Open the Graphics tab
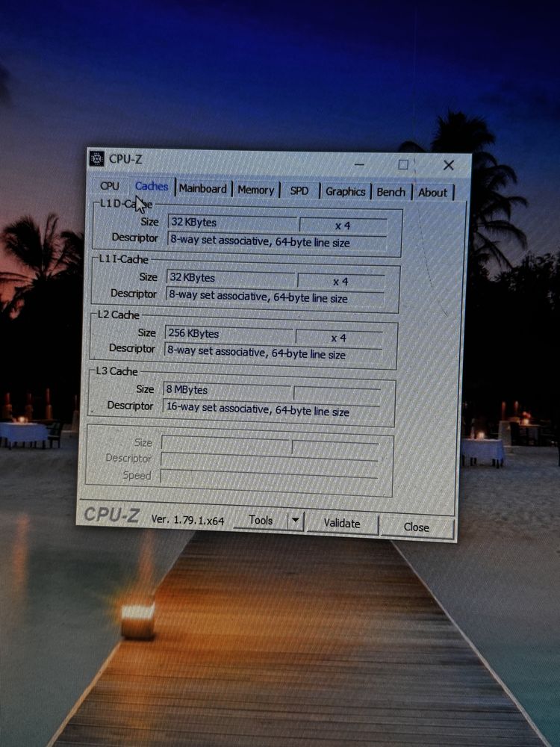 point(345,191)
